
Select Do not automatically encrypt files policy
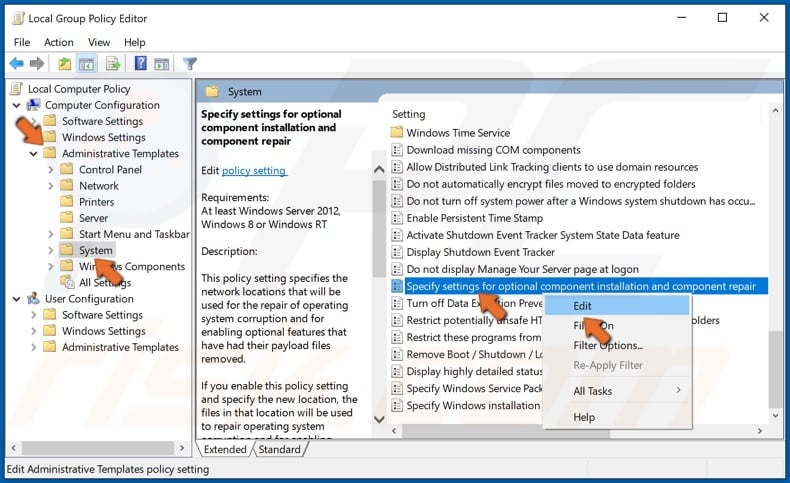(x=551, y=184)
